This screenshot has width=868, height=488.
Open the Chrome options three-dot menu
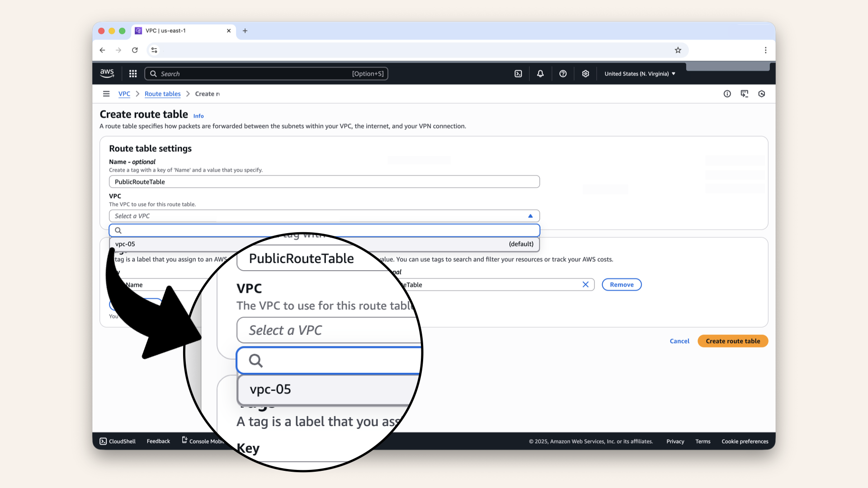click(x=765, y=50)
